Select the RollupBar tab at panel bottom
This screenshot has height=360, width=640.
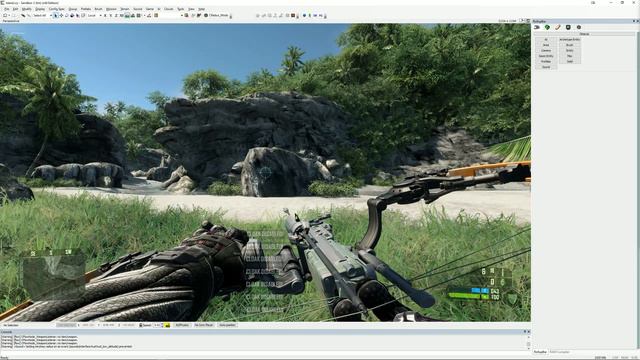tap(540, 352)
